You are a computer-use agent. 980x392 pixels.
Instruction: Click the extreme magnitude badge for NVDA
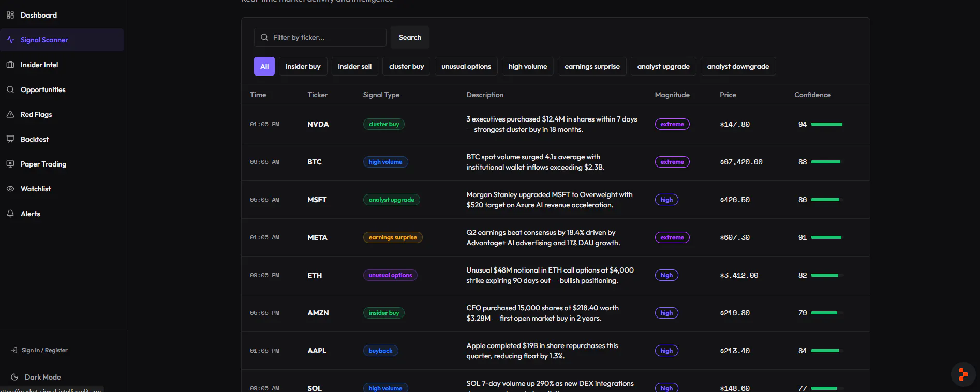672,124
